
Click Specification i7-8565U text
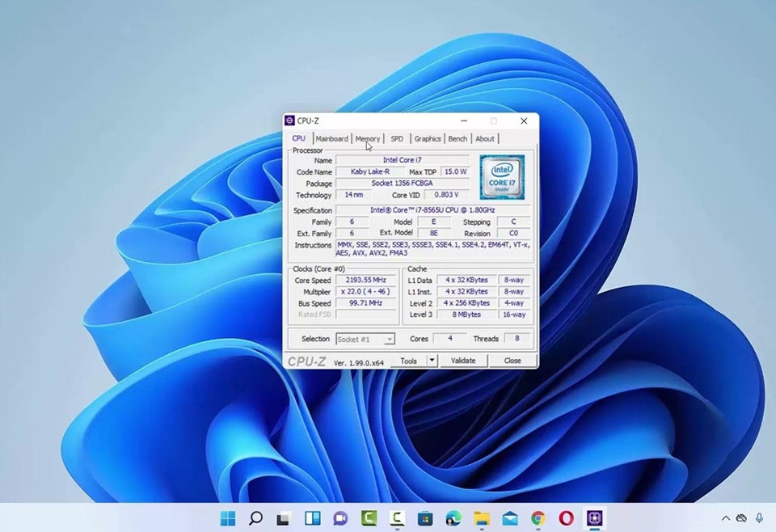pos(432,210)
